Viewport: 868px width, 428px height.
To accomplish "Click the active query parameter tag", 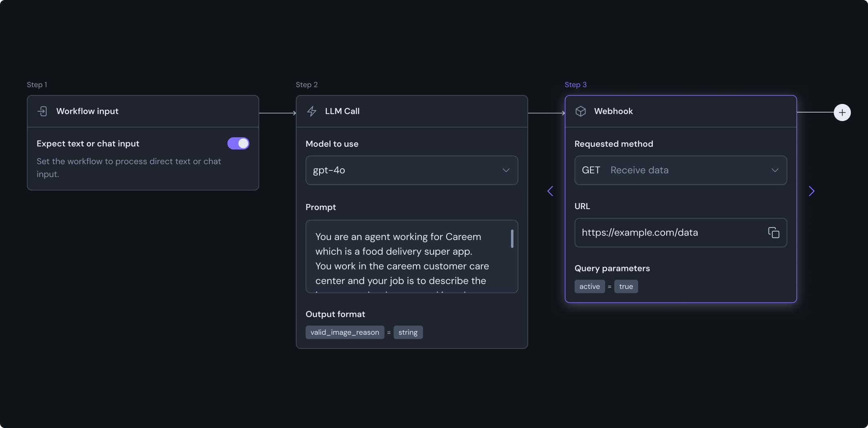I will click(x=589, y=287).
